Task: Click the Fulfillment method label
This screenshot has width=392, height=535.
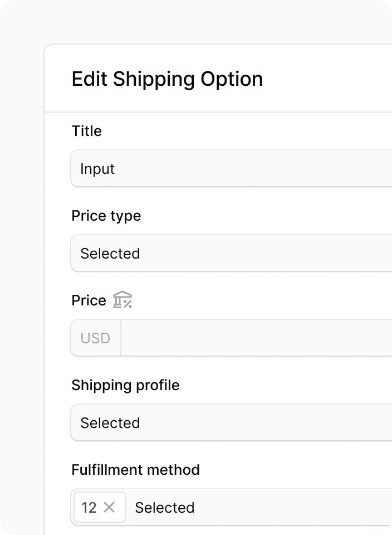Action: pos(136,470)
